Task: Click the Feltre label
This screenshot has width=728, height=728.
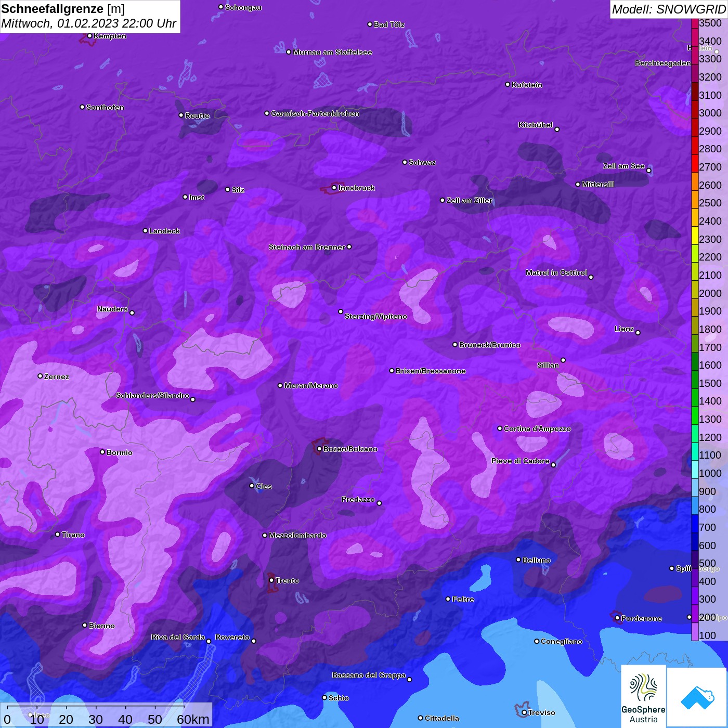Action: point(463,599)
